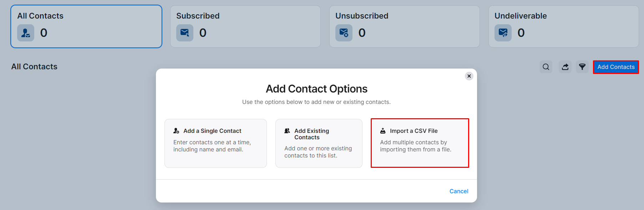The image size is (644, 210).
Task: Open the Unsubscribed summary card
Action: (405, 26)
